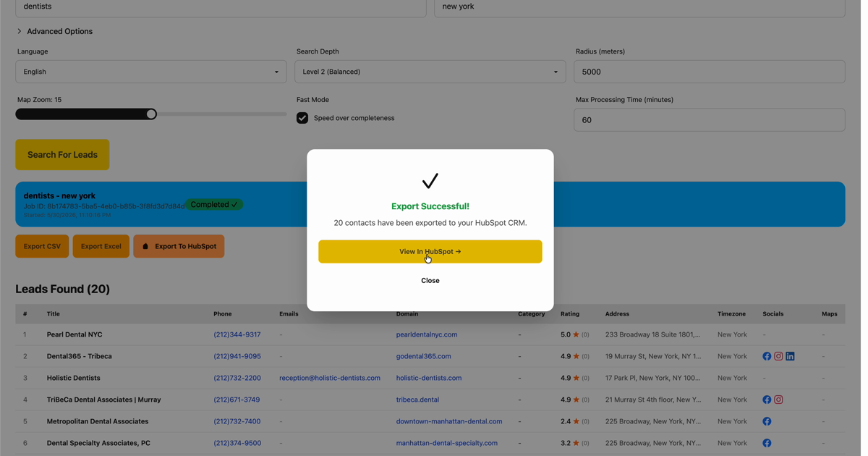Open holistic-dentists.com domain link
The height and width of the screenshot is (456, 868).
click(x=429, y=378)
